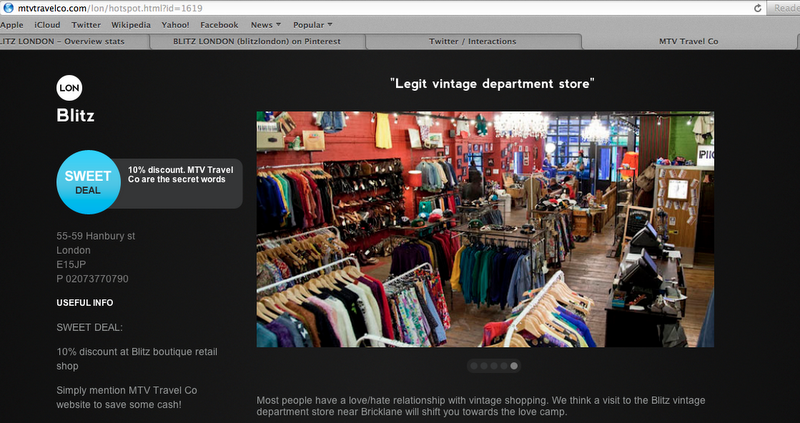
Task: Expand the Popular bookmarks dropdown
Action: (313, 24)
